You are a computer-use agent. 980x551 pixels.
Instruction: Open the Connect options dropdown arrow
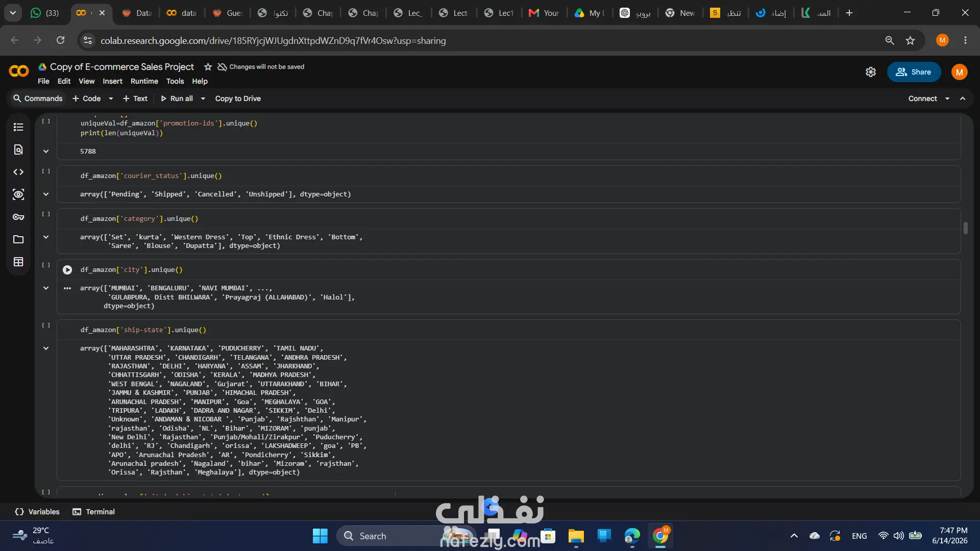click(947, 98)
